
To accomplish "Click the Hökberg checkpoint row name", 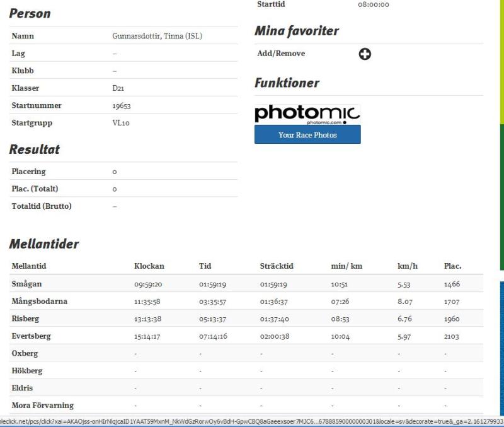I will [x=27, y=371].
